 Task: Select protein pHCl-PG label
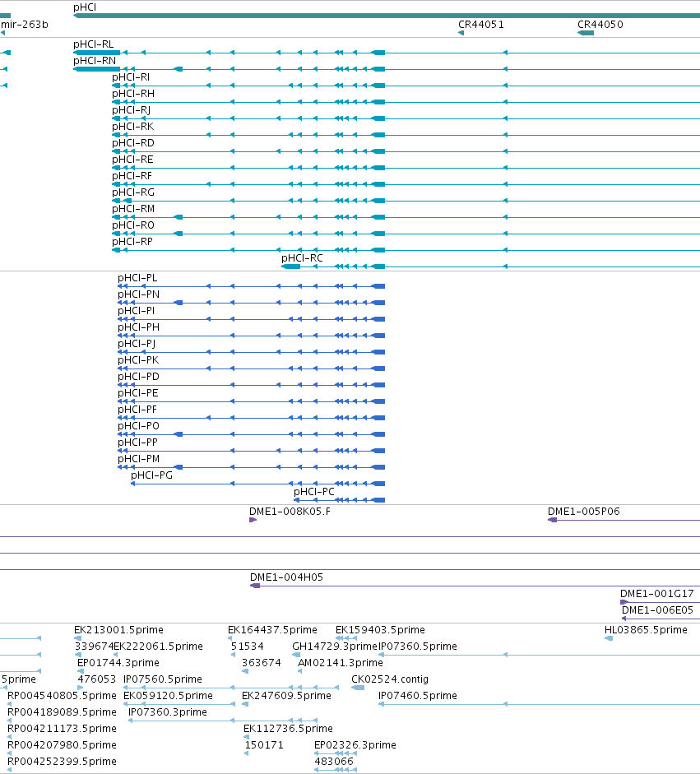coord(152,475)
